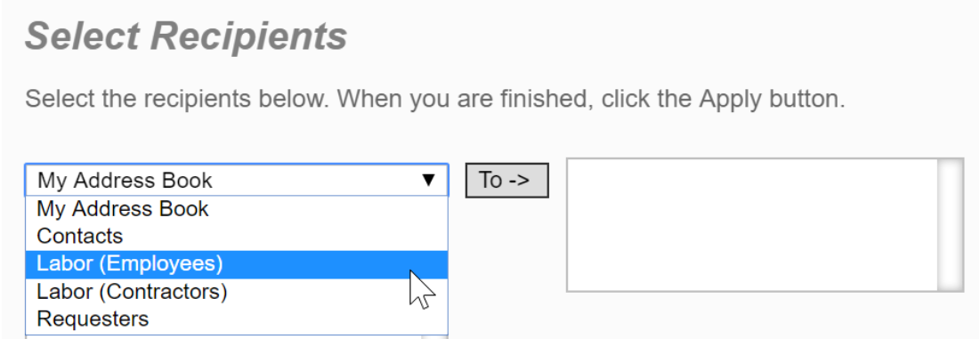Click the scrollbar track right of recipients box
Screen dimensions: 980x339
tap(952, 225)
